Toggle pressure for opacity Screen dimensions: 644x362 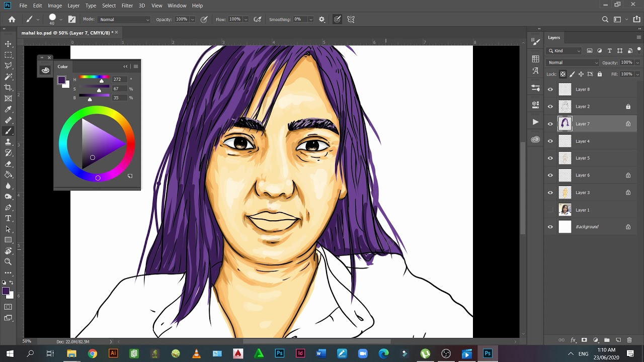(x=204, y=20)
